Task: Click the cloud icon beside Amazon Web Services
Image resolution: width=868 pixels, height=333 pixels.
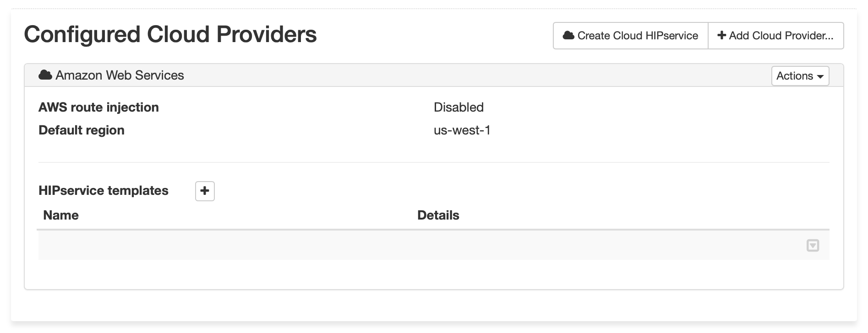Action: click(x=45, y=75)
